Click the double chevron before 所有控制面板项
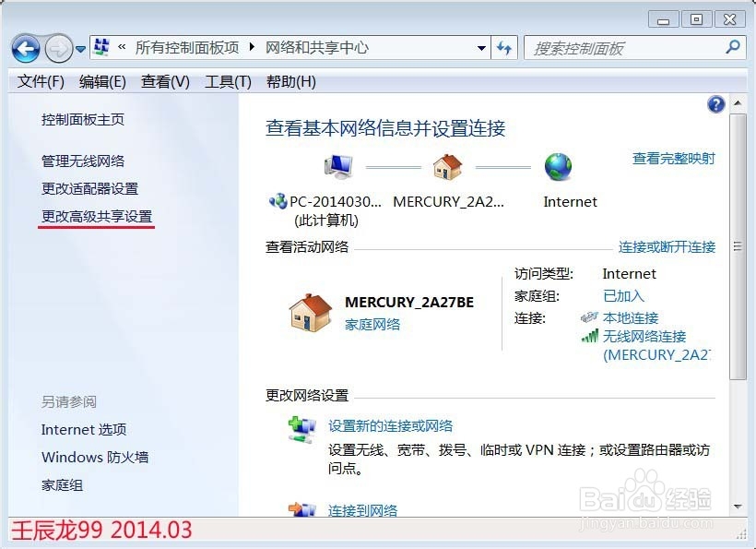Viewport: 756px width, 549px height. pyautogui.click(x=122, y=47)
